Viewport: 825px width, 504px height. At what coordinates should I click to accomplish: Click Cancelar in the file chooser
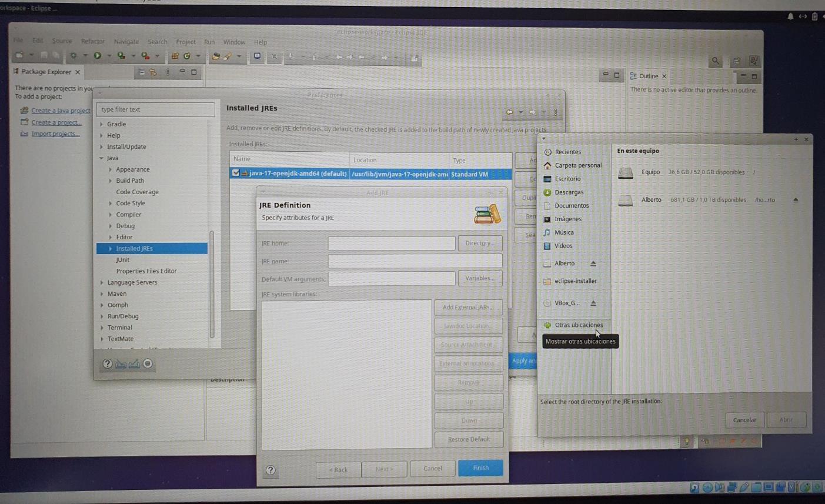click(x=744, y=420)
